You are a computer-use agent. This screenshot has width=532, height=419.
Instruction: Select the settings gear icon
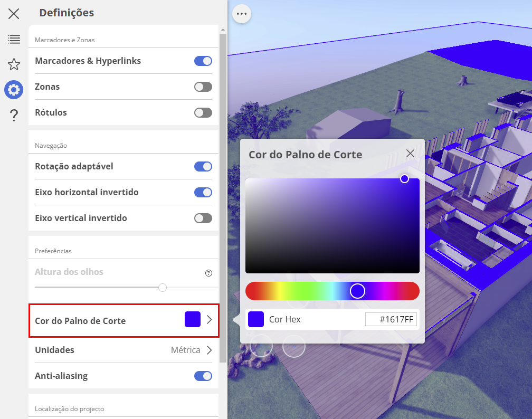[x=14, y=90]
